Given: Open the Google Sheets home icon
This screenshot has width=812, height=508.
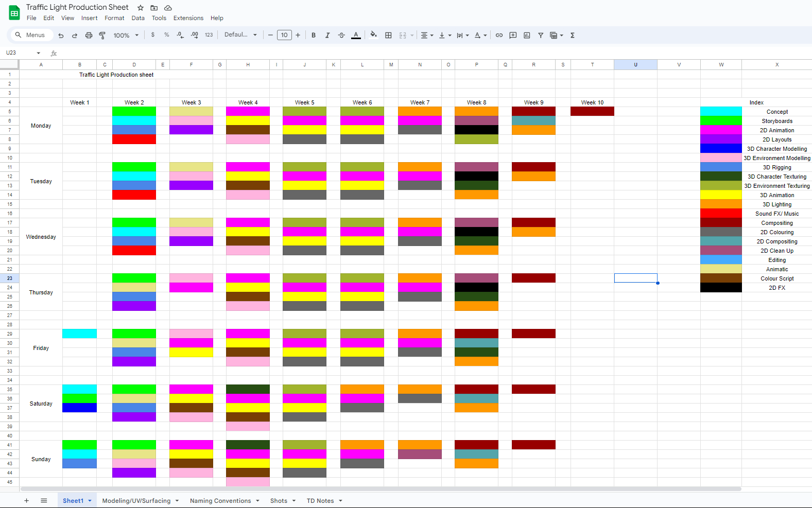Looking at the screenshot, I should pyautogui.click(x=14, y=13).
